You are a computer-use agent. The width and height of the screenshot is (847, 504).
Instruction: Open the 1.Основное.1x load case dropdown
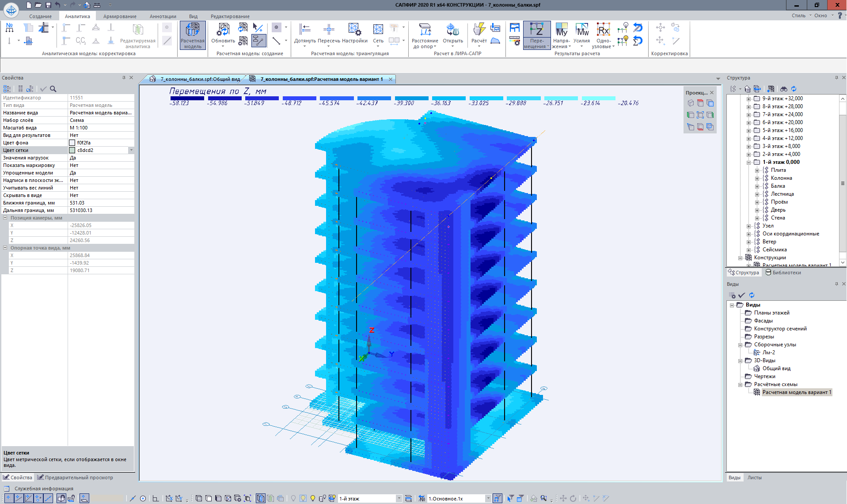pos(488,498)
